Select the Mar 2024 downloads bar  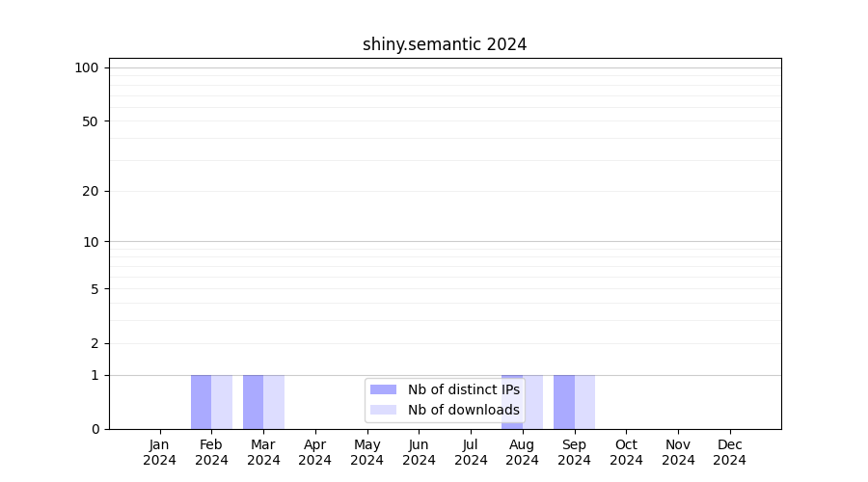pos(274,402)
